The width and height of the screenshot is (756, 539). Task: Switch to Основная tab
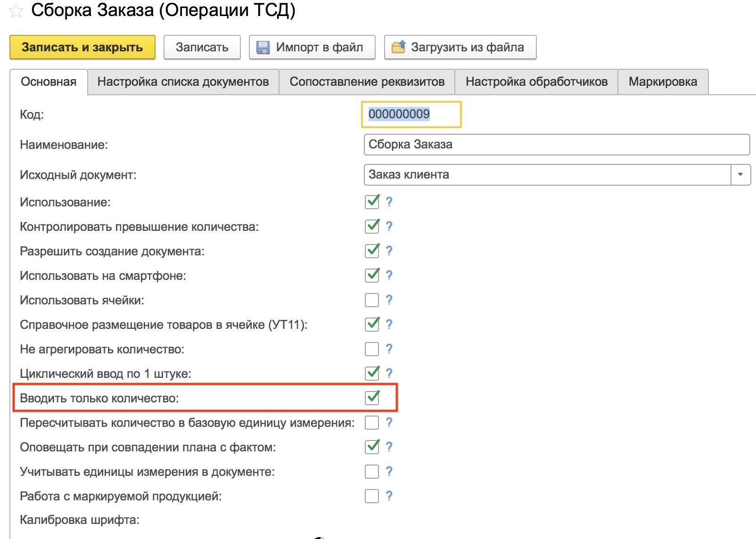click(x=49, y=82)
